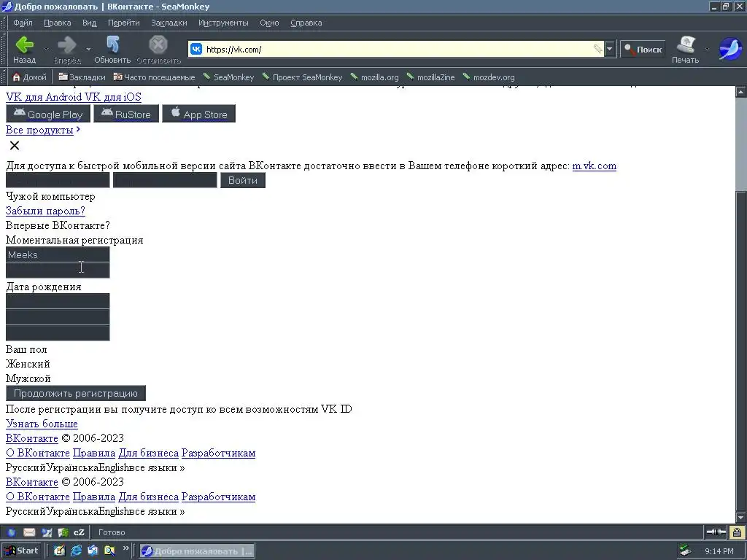This screenshot has height=560, width=747.
Task: Expand the Вперёд button history dropdown arrow
Action: point(88,49)
